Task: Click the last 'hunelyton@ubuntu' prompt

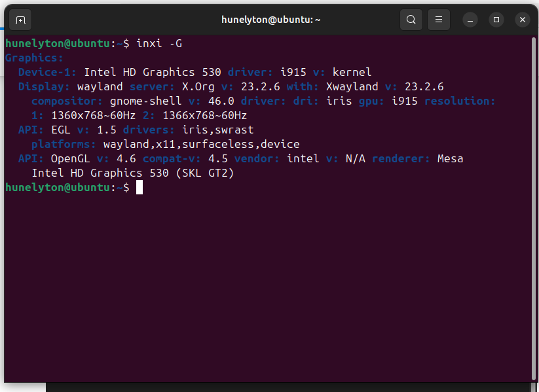Action: (x=58, y=188)
